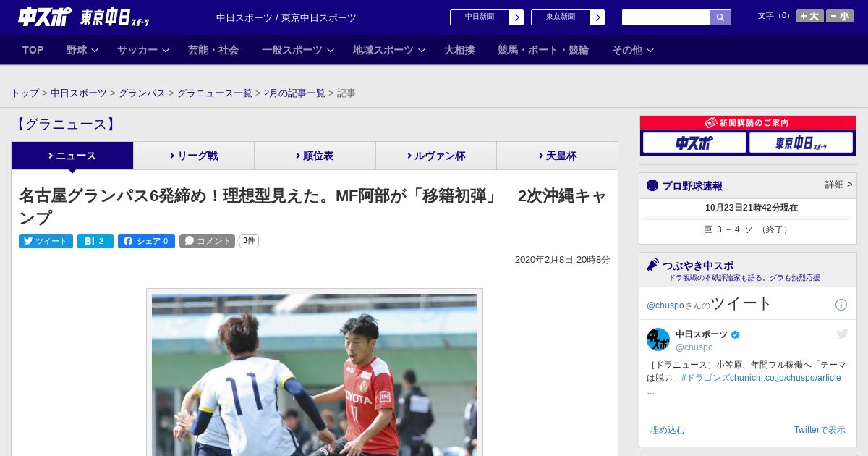Click the baseball icon beside プロ野球速報
This screenshot has width=868, height=456.
coord(652,185)
